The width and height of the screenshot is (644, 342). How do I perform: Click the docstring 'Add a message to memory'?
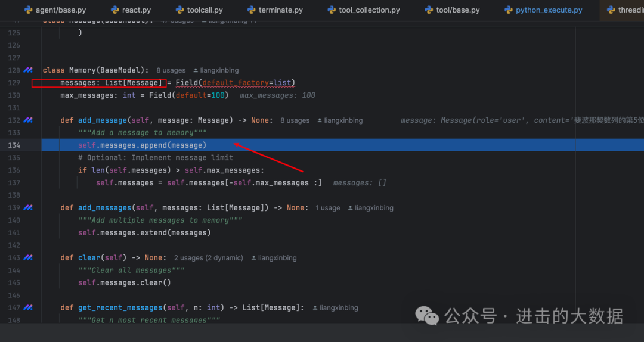tap(143, 133)
